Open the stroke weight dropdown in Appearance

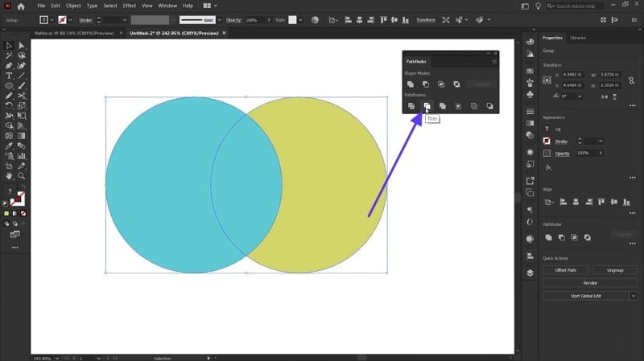601,142
